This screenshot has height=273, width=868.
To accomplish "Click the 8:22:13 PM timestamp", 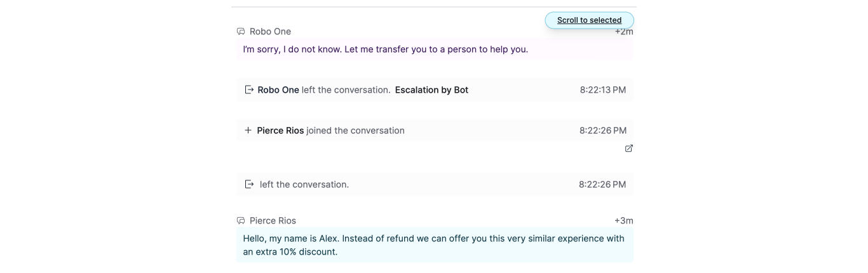I will click(x=603, y=90).
